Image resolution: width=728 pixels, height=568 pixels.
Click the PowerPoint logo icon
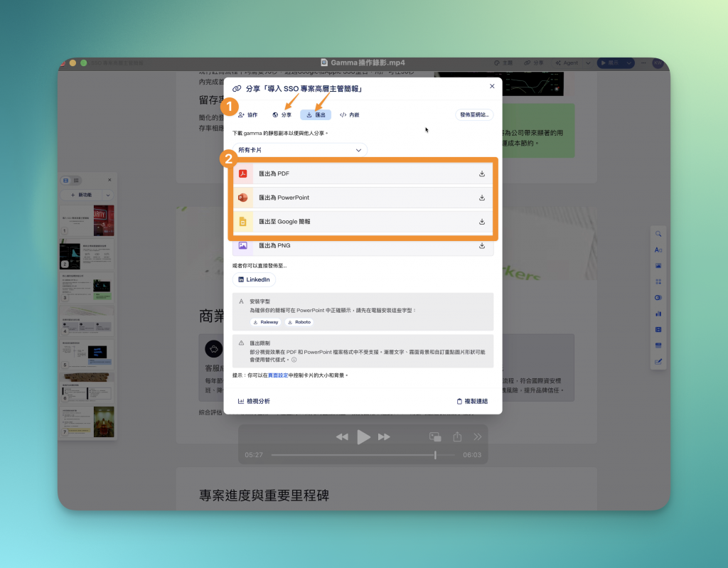pos(243,198)
